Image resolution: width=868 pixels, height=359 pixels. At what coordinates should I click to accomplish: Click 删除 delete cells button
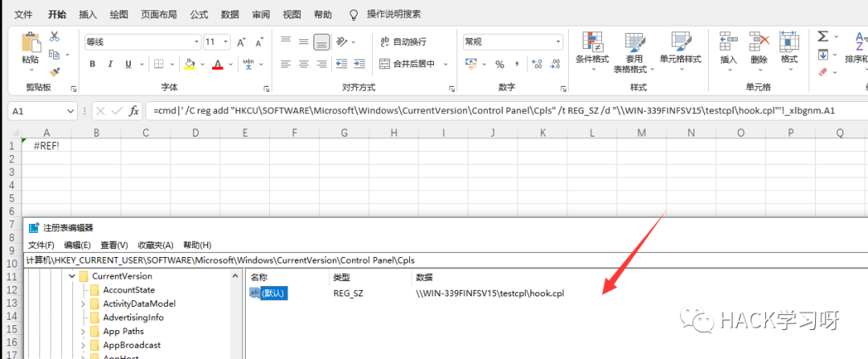(759, 51)
